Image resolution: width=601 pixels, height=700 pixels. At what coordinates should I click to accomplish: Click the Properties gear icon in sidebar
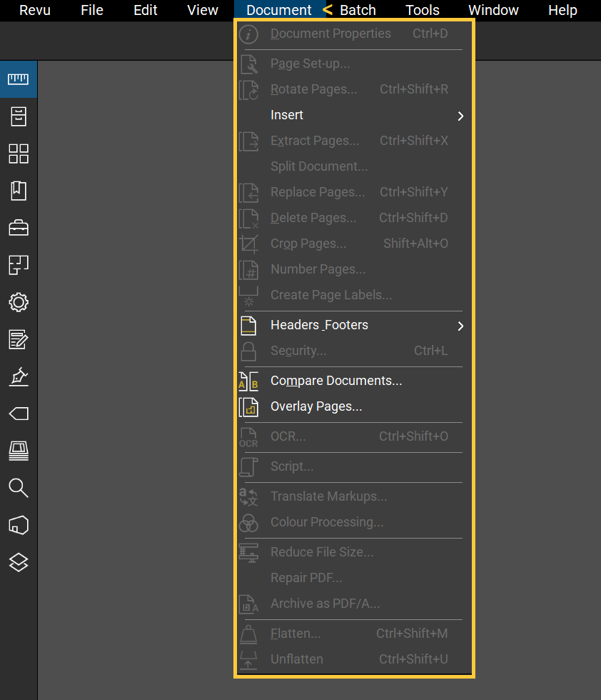[18, 302]
